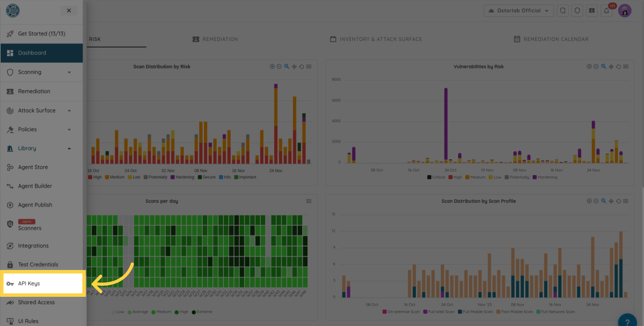Open the ticket icon in top bar
This screenshot has width=644, height=326.
pos(592,11)
